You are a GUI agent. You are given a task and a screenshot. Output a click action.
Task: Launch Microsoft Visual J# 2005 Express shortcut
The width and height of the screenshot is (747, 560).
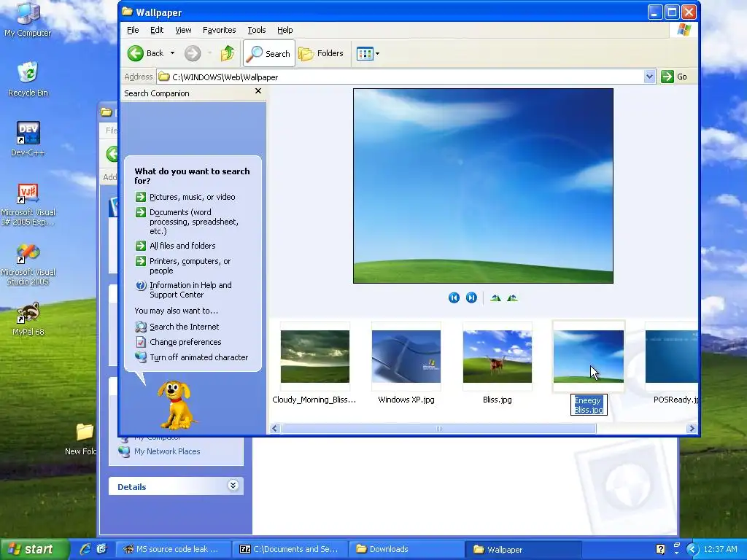28,205
